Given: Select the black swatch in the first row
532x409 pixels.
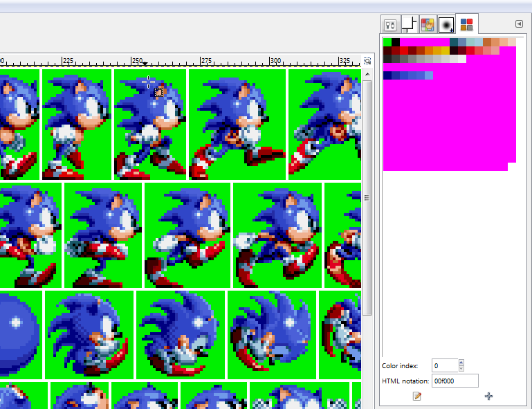Looking at the screenshot, I should tap(396, 42).
